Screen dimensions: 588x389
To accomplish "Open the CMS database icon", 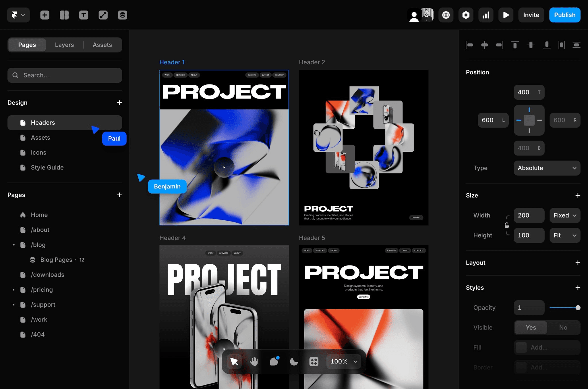I will (x=123, y=15).
